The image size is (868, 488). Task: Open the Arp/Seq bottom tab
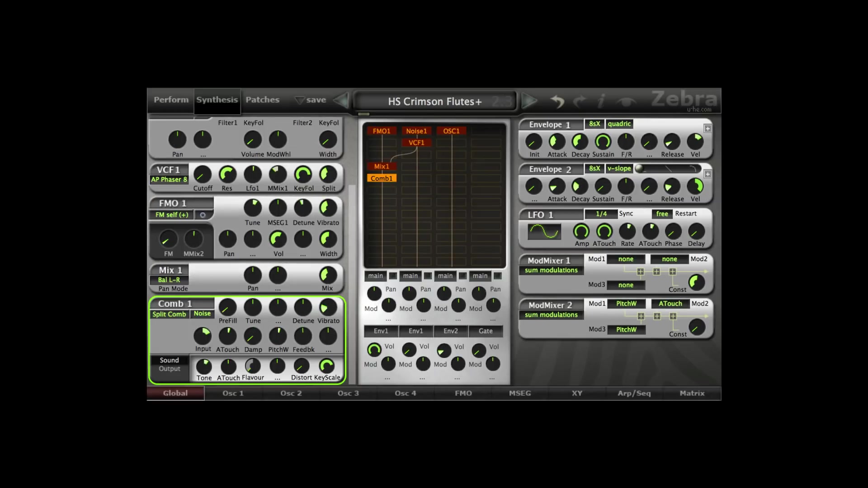634,393
